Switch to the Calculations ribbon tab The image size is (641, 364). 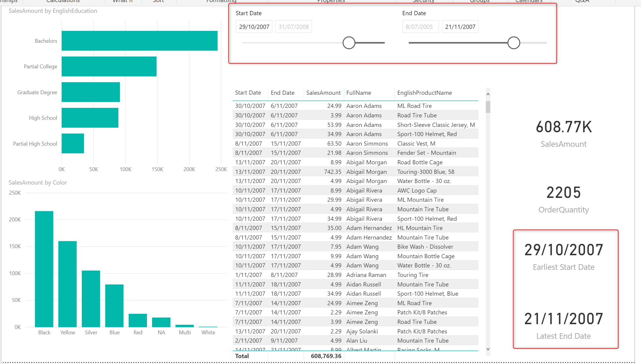62,1
